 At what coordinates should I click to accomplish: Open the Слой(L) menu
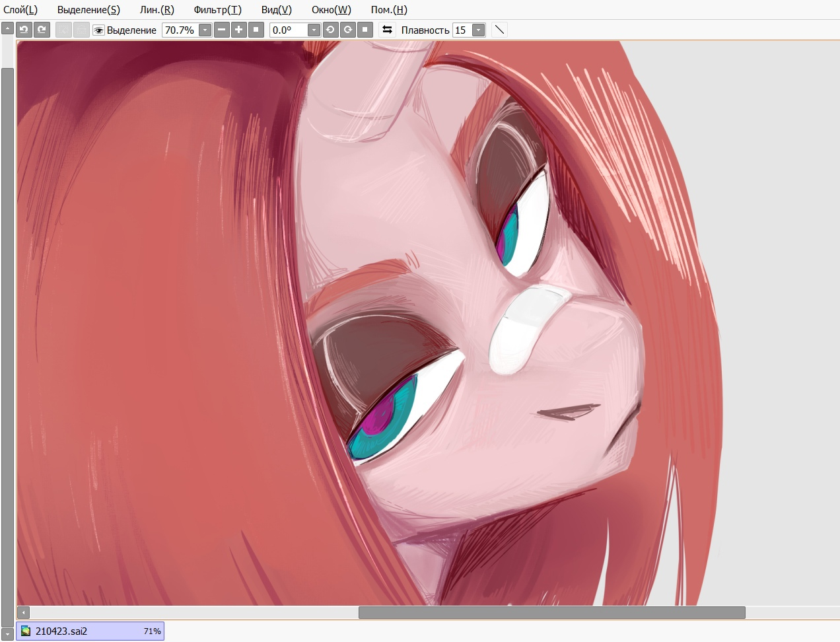(x=20, y=10)
